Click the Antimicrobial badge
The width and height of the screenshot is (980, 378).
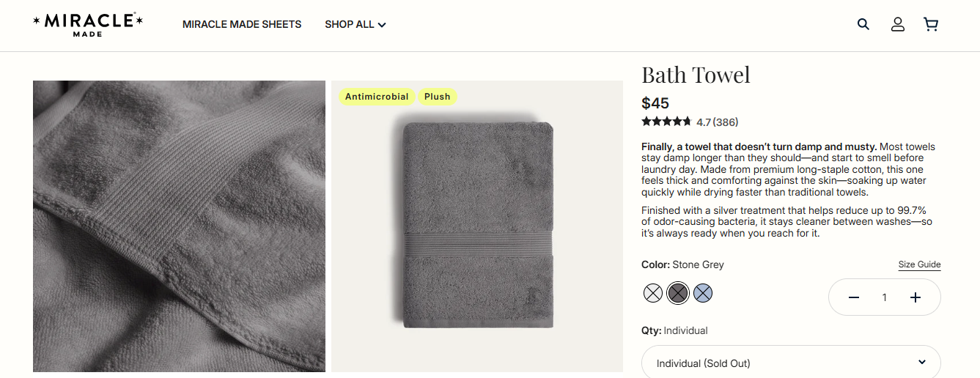click(377, 97)
